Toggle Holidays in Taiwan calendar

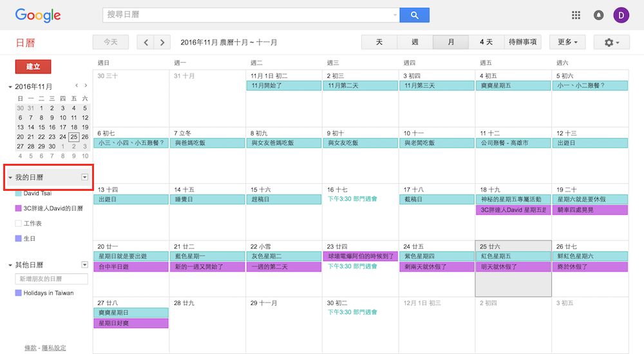click(x=18, y=293)
